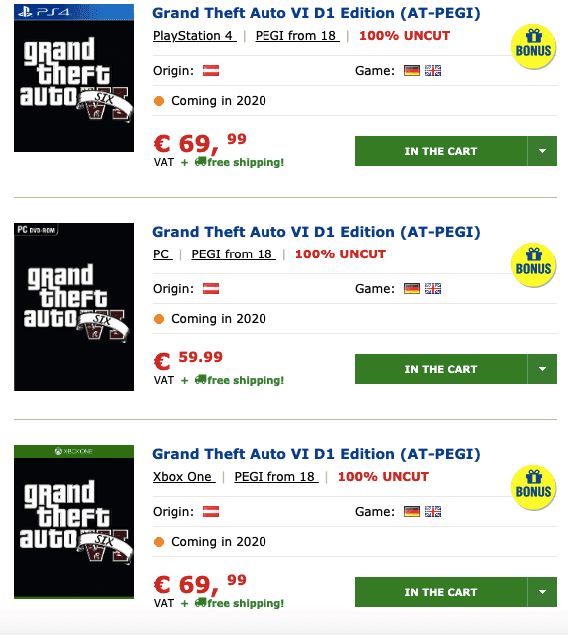Click German language flag on PC listing
This screenshot has height=643, width=576.
click(x=412, y=289)
